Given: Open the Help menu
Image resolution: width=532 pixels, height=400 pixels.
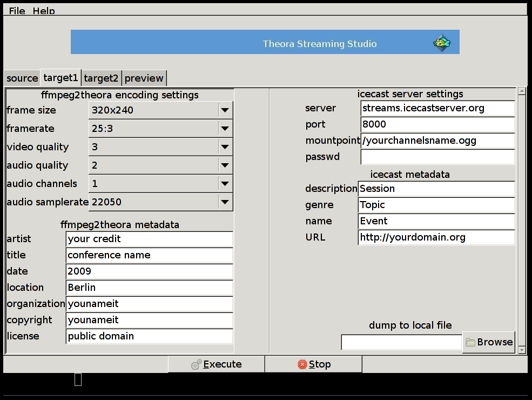Looking at the screenshot, I should pos(44,11).
